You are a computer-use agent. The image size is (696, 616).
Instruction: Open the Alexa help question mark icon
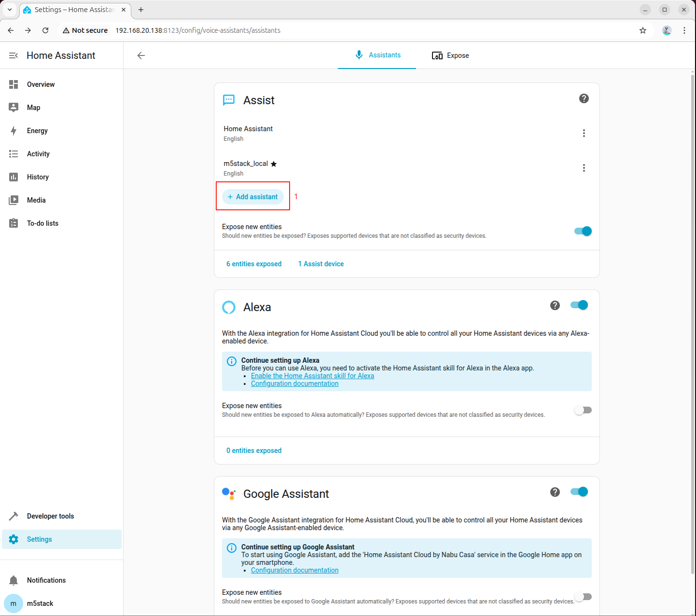[x=555, y=305]
